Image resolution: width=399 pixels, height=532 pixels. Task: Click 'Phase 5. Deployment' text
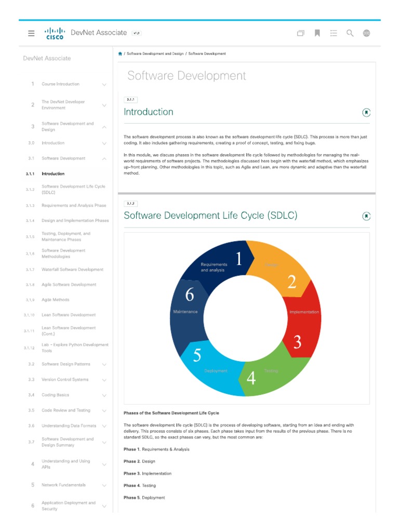point(144,498)
